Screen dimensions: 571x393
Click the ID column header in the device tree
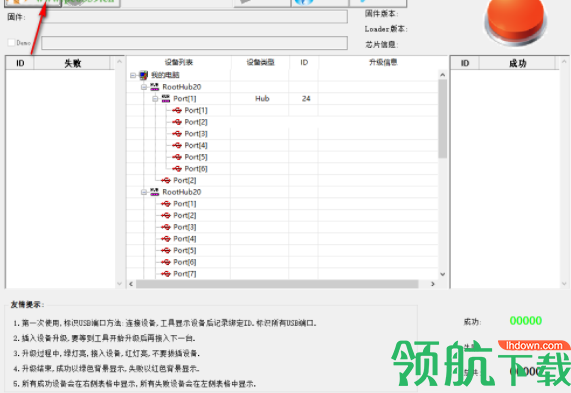coord(304,62)
